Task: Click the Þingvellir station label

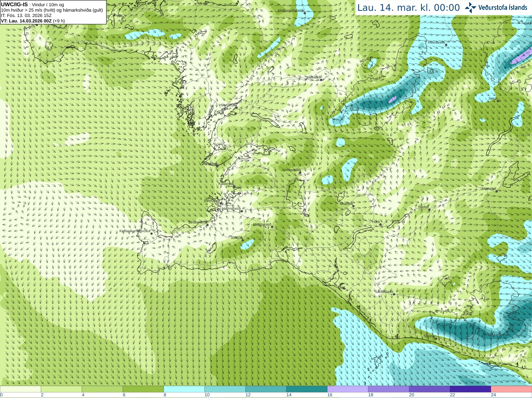Action: click(x=292, y=170)
